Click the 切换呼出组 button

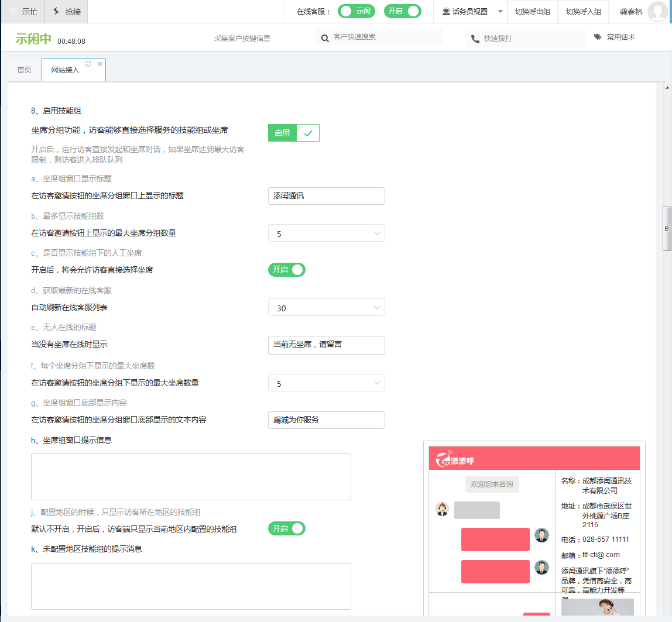click(x=533, y=12)
